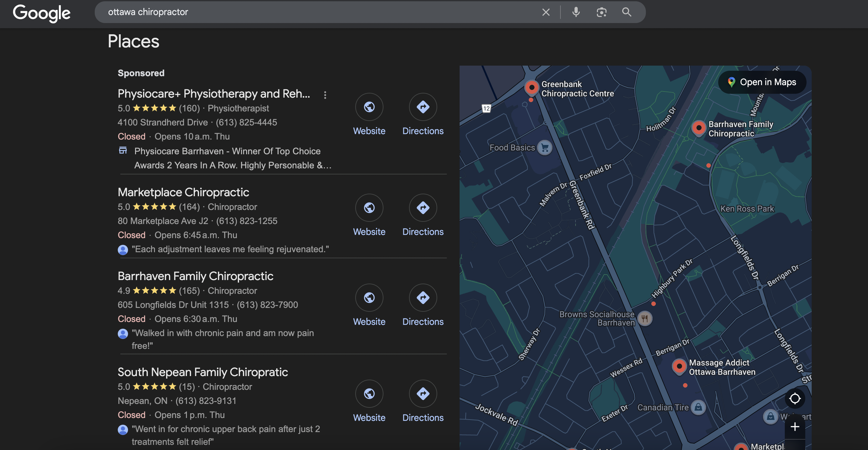Screen dimensions: 868x450
Task: Click the Marketplace map pin at bottom
Action: point(741,447)
